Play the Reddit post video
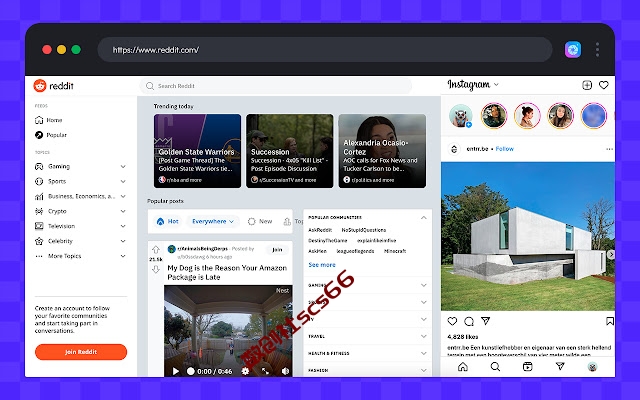 176,371
